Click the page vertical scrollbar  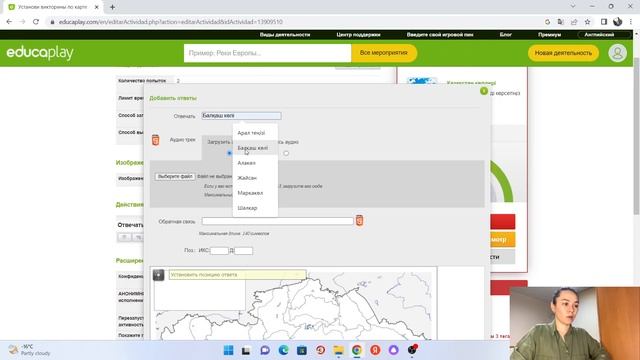[636, 135]
